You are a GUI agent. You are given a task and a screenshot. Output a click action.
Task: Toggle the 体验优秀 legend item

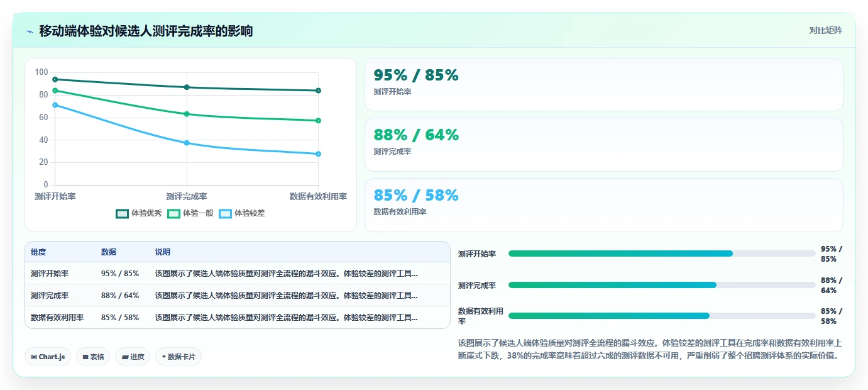point(139,213)
